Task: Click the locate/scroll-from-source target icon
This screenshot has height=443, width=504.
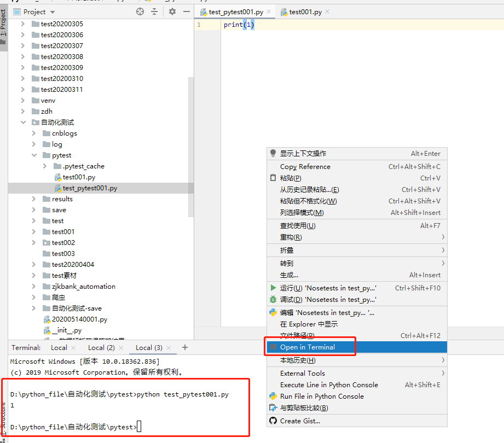Action: (x=140, y=11)
